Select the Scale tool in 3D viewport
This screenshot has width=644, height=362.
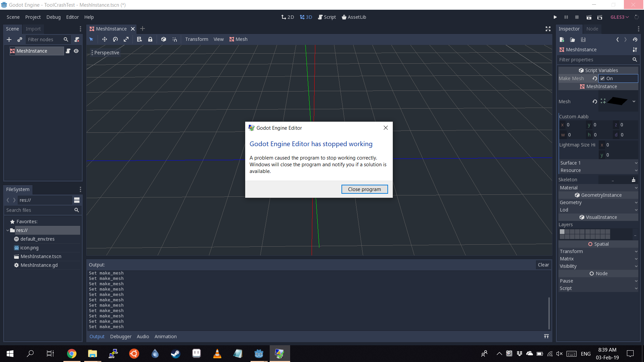click(126, 39)
